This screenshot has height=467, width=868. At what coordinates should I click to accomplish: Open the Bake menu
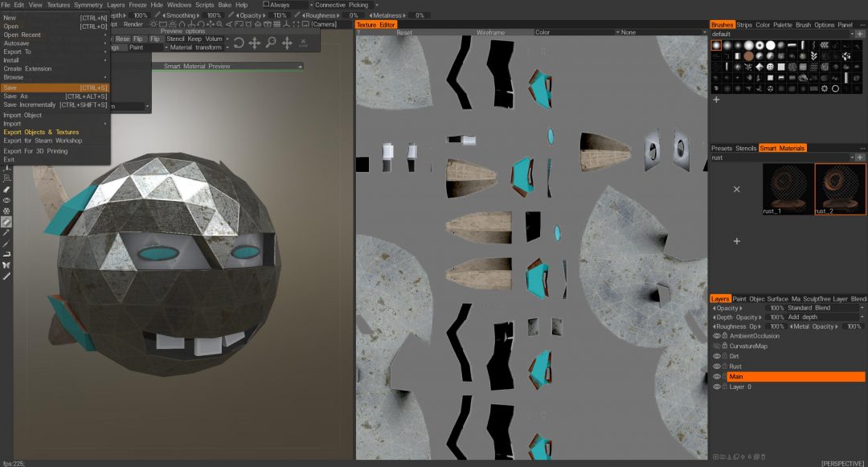(x=225, y=5)
